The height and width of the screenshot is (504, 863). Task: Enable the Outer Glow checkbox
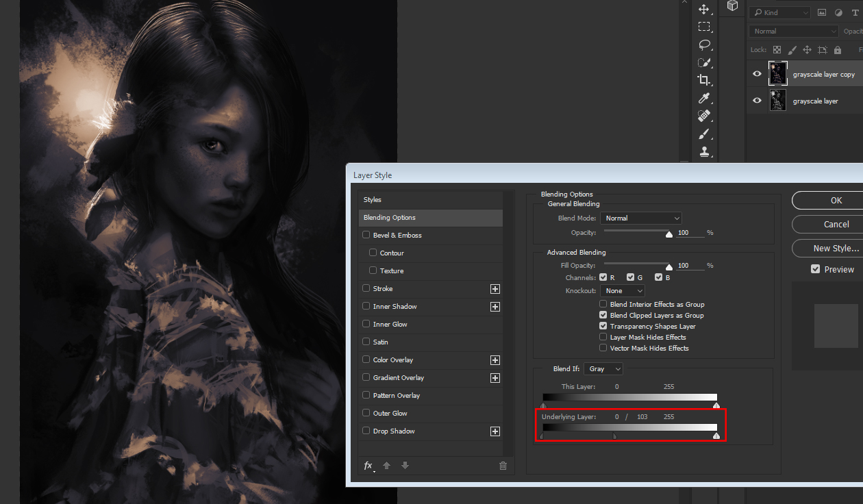[x=366, y=413]
